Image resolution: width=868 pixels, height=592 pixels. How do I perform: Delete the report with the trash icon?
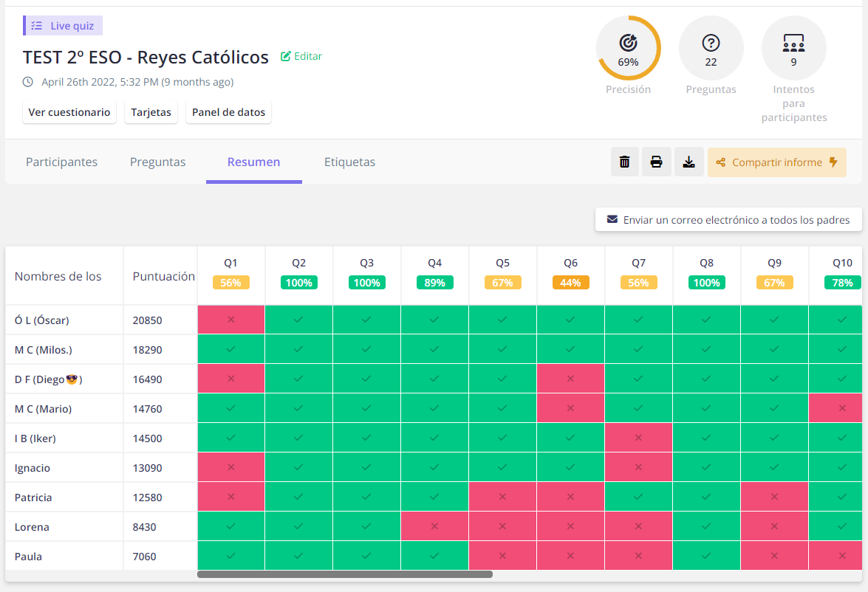click(624, 162)
